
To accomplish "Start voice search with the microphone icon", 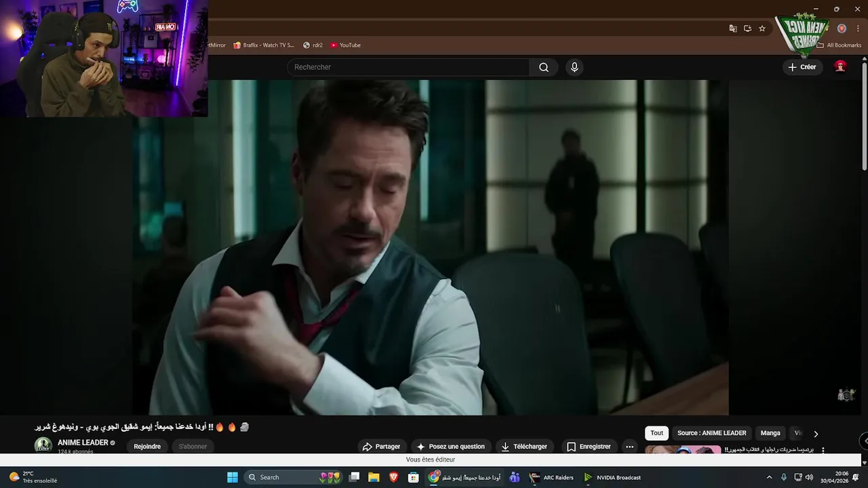I will coord(574,67).
